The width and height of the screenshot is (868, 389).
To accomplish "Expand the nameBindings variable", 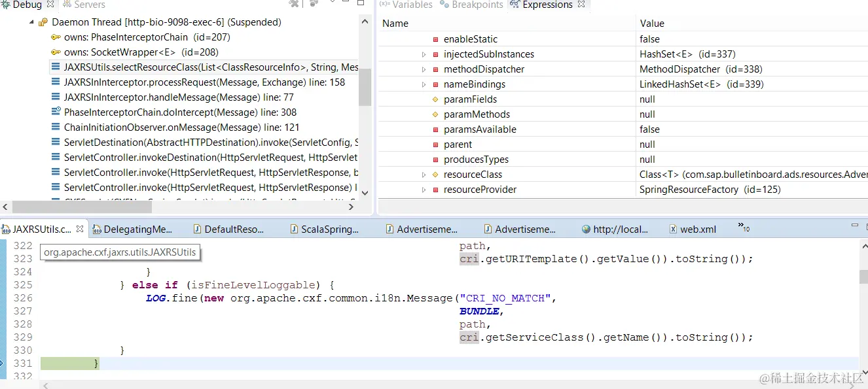I will pyautogui.click(x=424, y=84).
